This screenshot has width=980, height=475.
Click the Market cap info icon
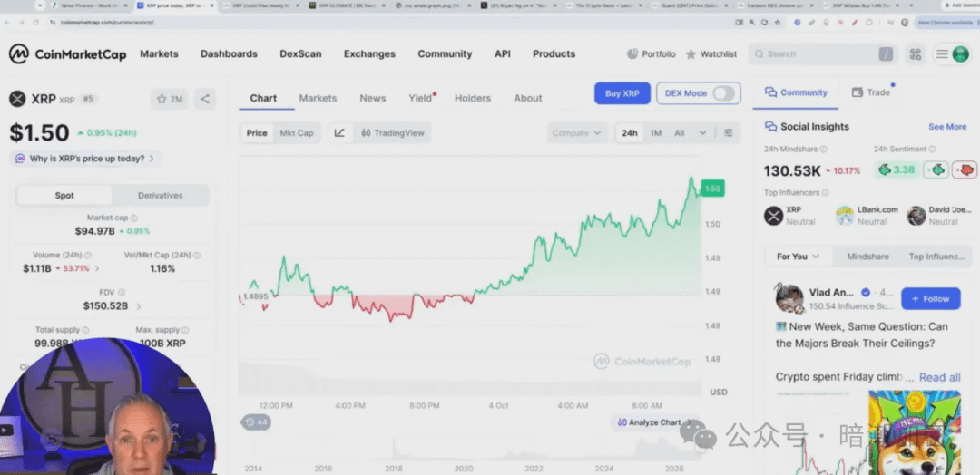tap(133, 218)
